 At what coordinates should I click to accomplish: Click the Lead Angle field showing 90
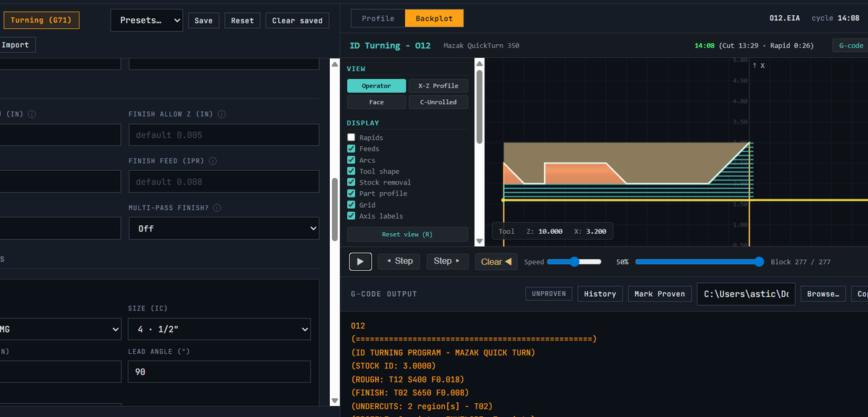pyautogui.click(x=219, y=372)
